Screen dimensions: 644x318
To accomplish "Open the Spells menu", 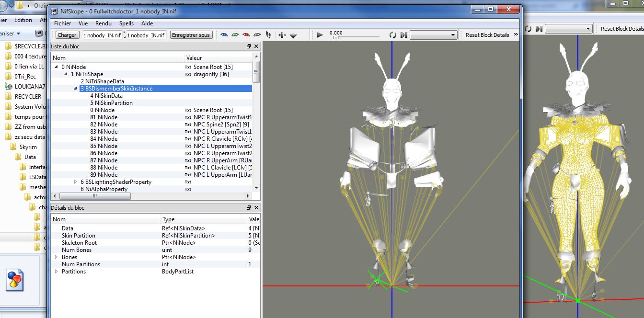I will point(126,23).
